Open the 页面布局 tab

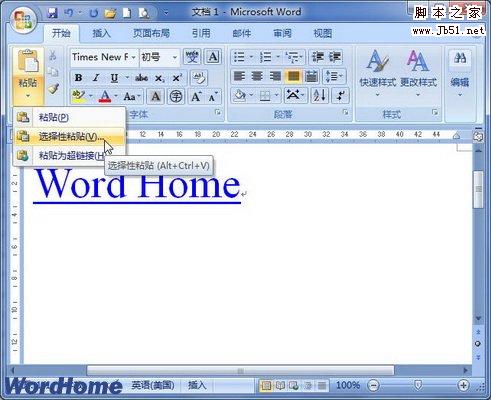pyautogui.click(x=151, y=33)
